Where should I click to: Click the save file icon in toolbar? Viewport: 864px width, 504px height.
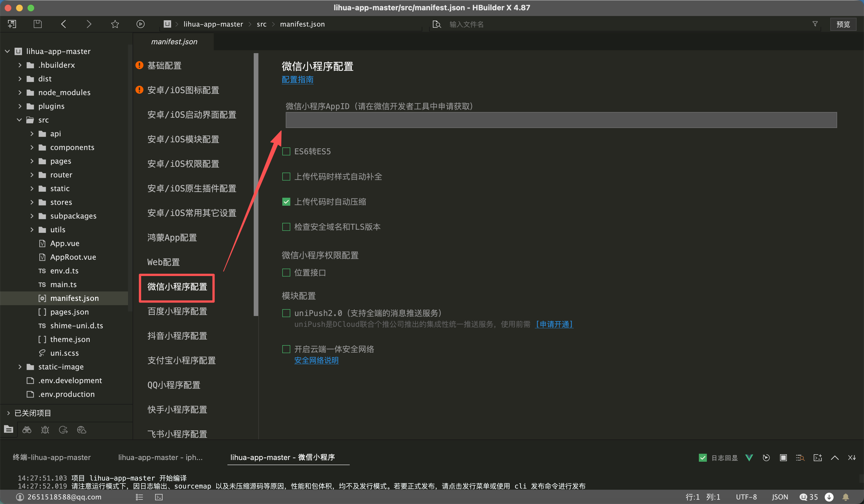pos(38,24)
